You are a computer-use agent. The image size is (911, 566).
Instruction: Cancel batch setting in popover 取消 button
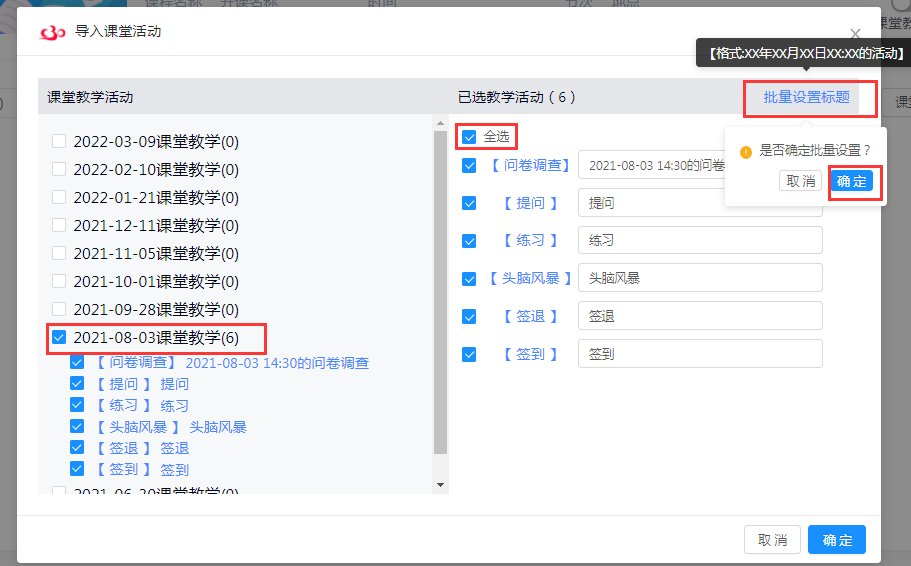tap(800, 181)
